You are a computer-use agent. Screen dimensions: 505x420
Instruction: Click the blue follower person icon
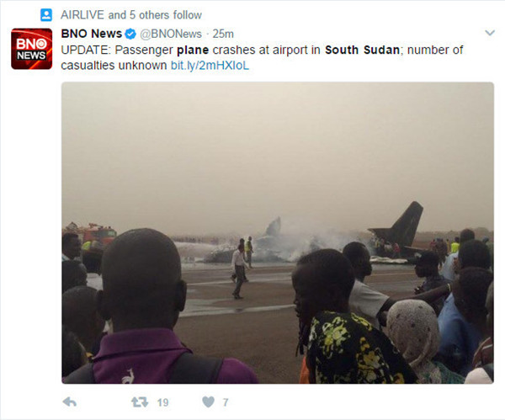pyautogui.click(x=46, y=15)
